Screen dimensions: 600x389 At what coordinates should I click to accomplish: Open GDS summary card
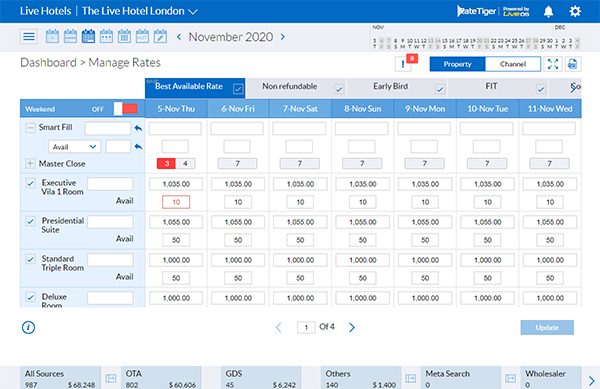pyautogui.click(x=261, y=378)
